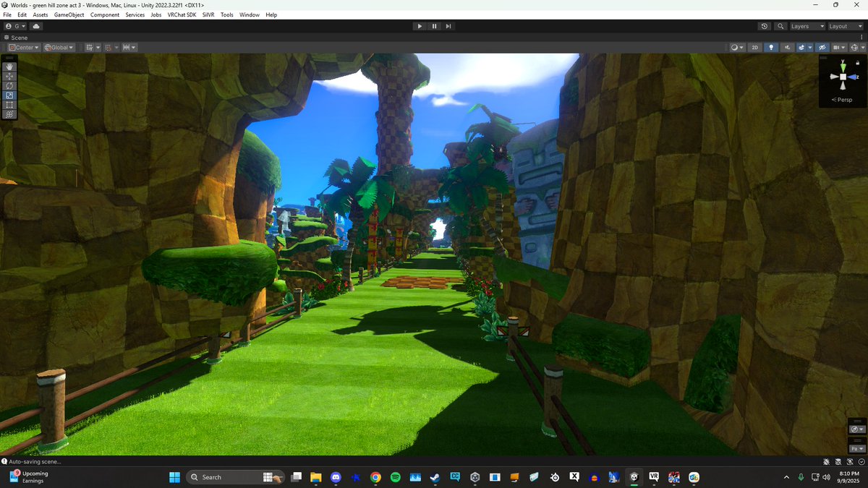Select the combined Transform tool
Screen dimensions: 868x488
[9, 114]
